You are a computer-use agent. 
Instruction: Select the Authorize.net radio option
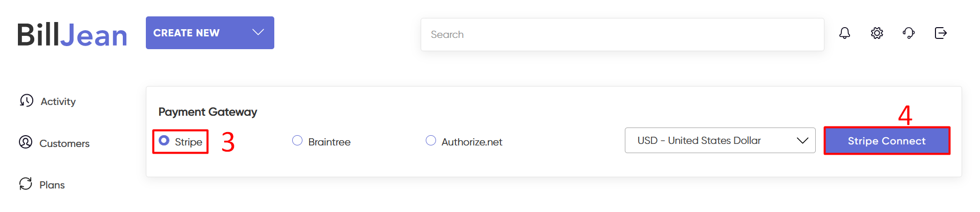point(431,140)
